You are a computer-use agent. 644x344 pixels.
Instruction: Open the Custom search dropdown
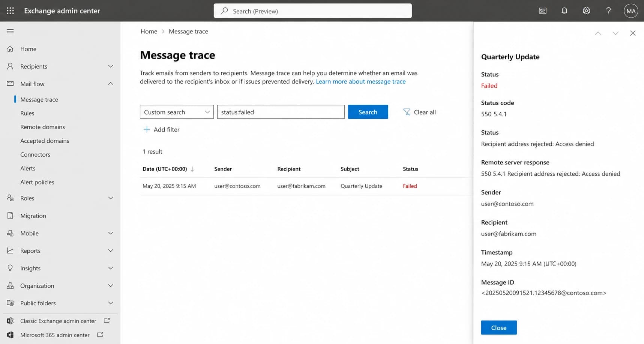[177, 112]
